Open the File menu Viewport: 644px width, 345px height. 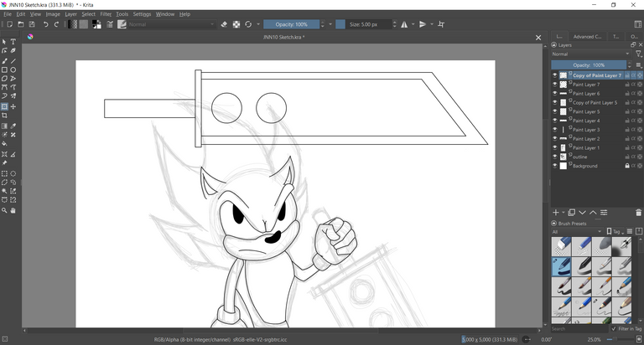click(x=8, y=14)
